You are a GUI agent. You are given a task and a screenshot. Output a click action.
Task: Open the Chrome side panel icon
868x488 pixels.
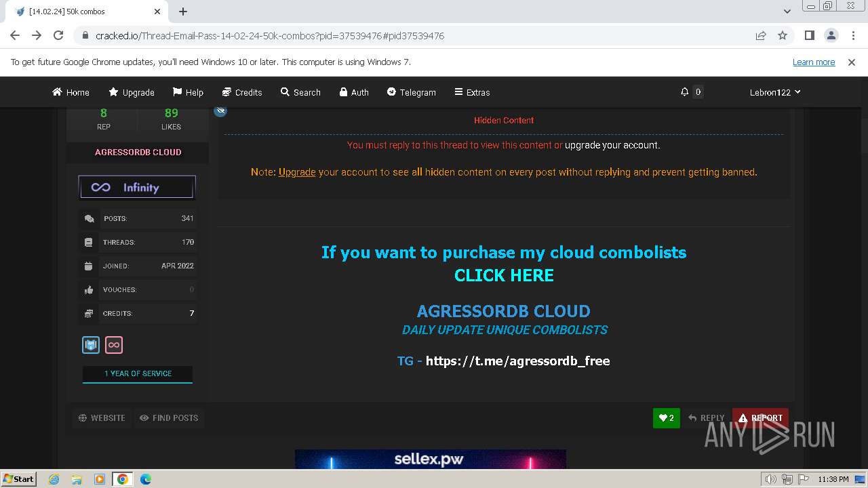tap(809, 35)
